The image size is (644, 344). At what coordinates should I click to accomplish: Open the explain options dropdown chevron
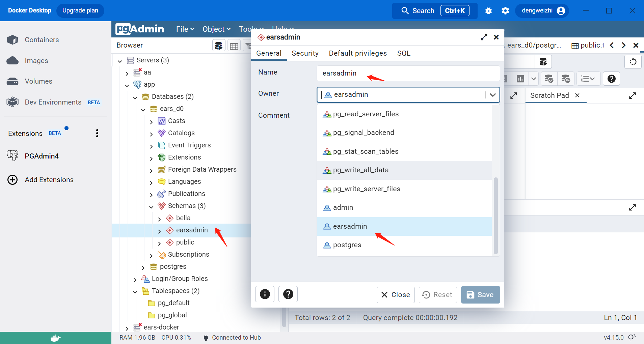pos(533,79)
